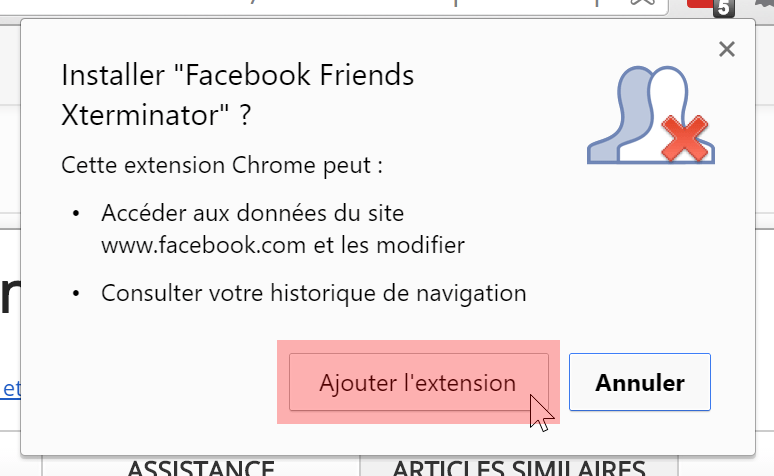
Task: Cancel the installation with Annuler
Action: pyautogui.click(x=640, y=382)
